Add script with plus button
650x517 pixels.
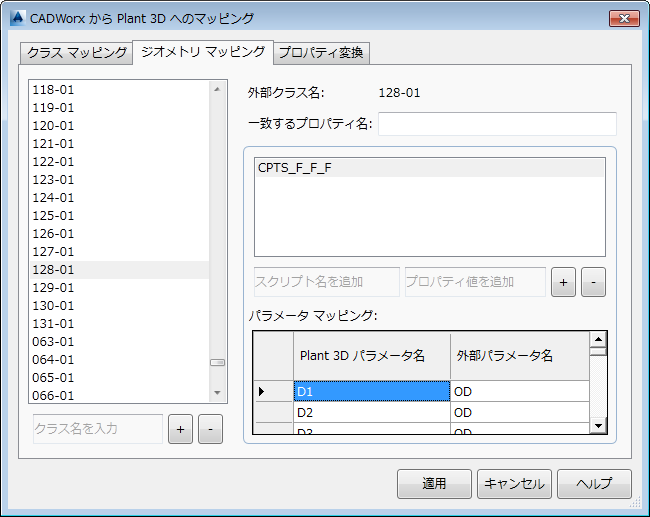(563, 282)
